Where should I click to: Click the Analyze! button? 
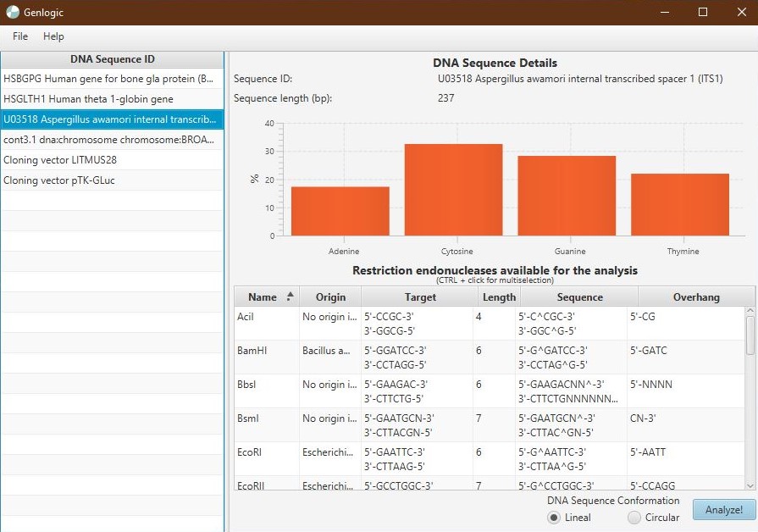(723, 510)
